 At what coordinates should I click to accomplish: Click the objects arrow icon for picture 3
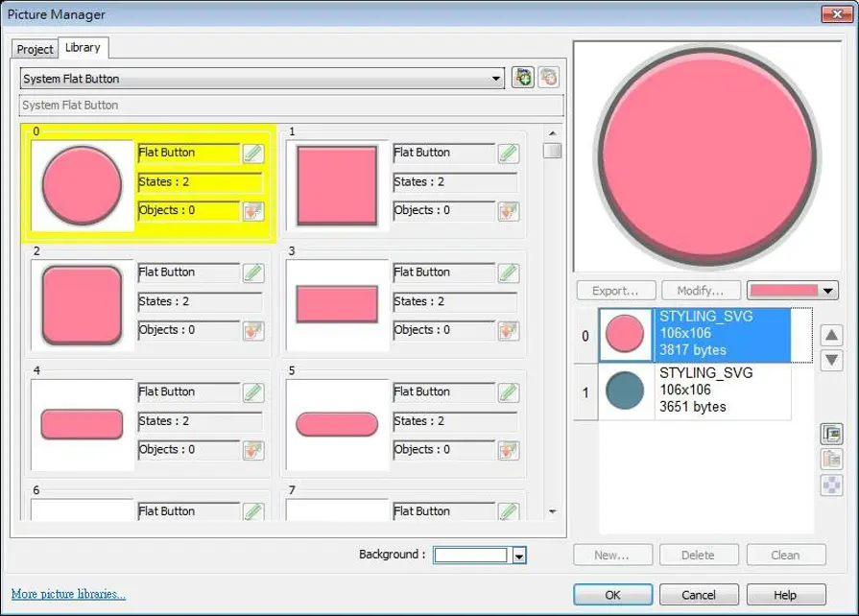click(x=509, y=331)
